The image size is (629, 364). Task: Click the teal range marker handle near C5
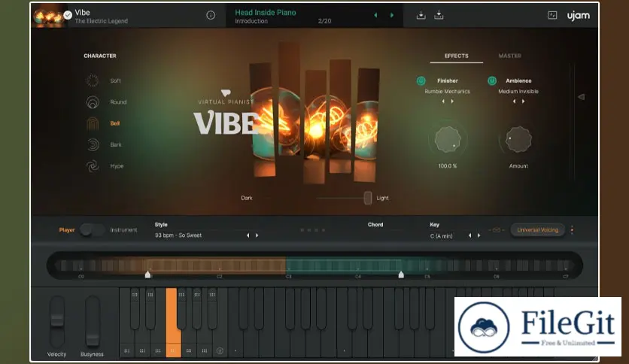(401, 275)
